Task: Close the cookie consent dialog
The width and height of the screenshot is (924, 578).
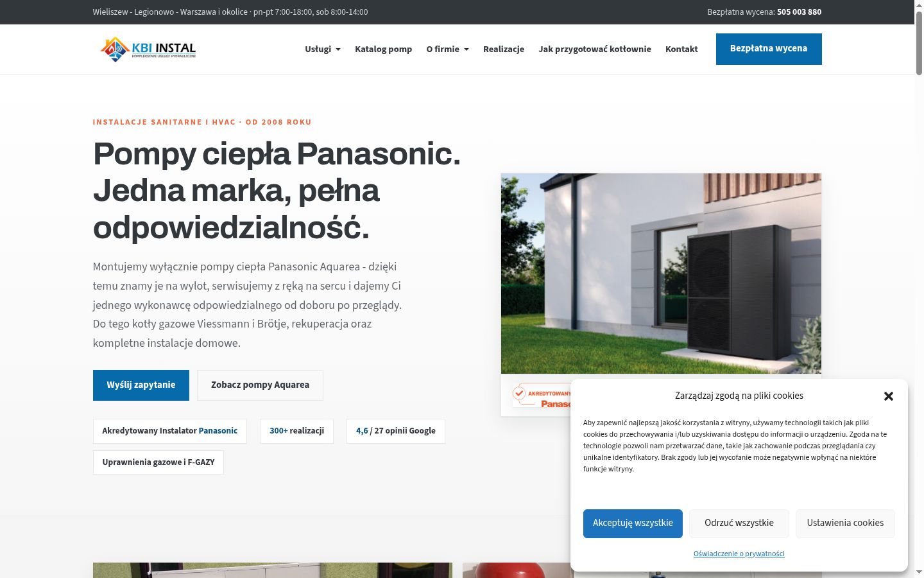Action: (x=889, y=396)
